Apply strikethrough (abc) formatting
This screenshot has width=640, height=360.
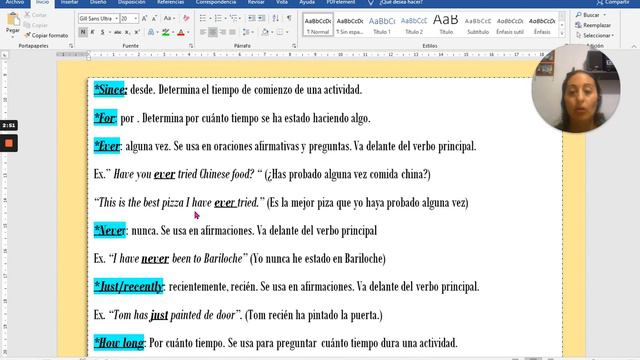coord(118,32)
